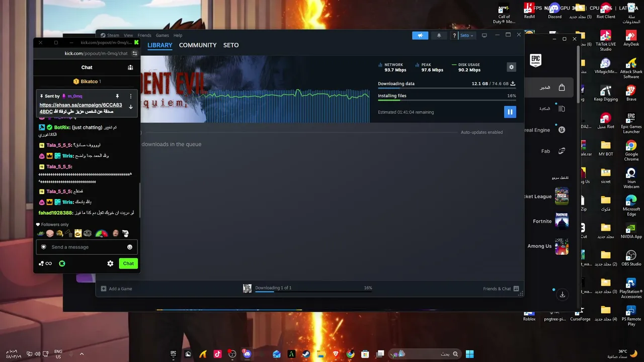Switch Steam to Big Picture mode
644x362 pixels.
point(484,35)
